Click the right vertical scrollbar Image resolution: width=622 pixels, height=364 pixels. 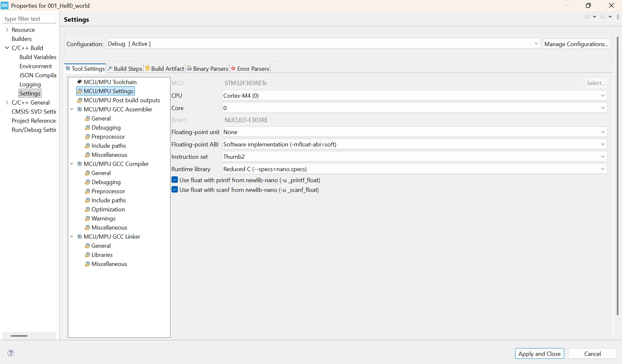pos(617,175)
